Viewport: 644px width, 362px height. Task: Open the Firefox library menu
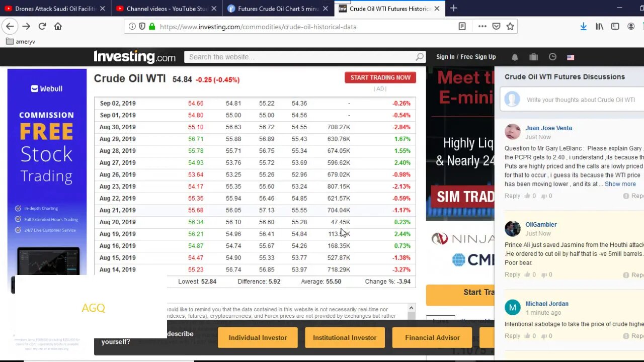[x=599, y=27]
